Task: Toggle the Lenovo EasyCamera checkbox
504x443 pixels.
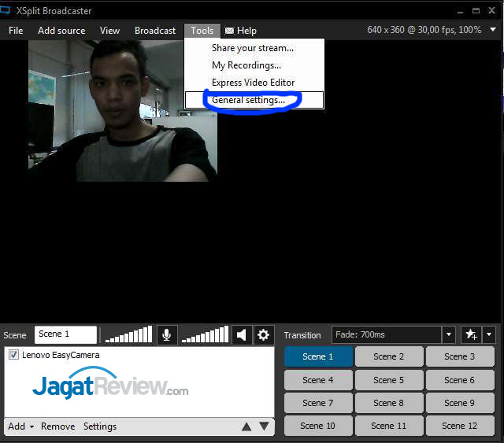Action: 13,355
